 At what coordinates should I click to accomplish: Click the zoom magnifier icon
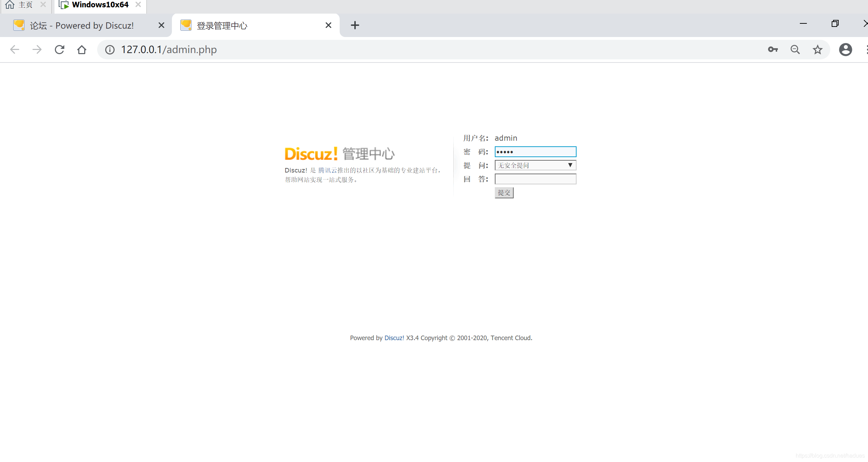795,50
